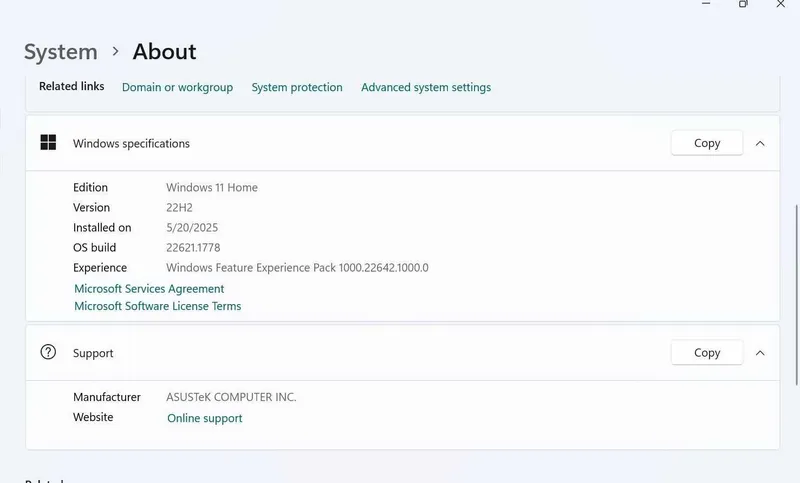The width and height of the screenshot is (800, 483).
Task: Click the Windows specifications header title
Action: (x=131, y=144)
